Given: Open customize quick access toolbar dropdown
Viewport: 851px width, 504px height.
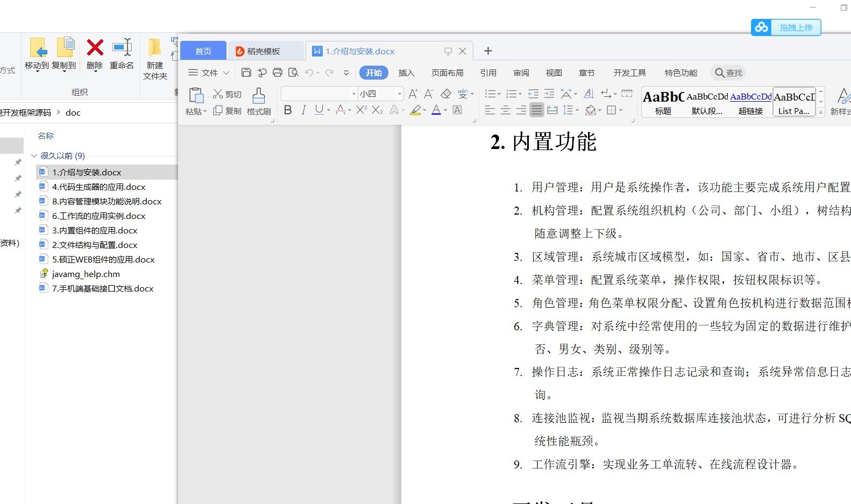Looking at the screenshot, I should coord(346,73).
